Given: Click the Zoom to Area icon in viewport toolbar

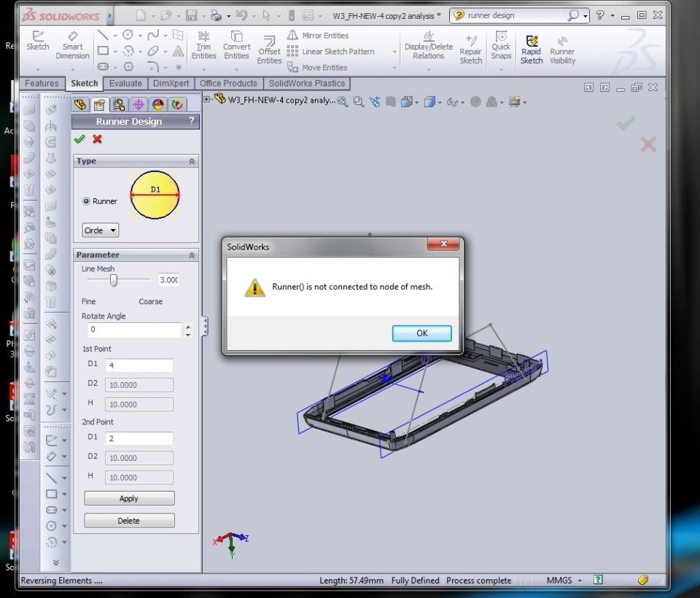Looking at the screenshot, I should (358, 102).
